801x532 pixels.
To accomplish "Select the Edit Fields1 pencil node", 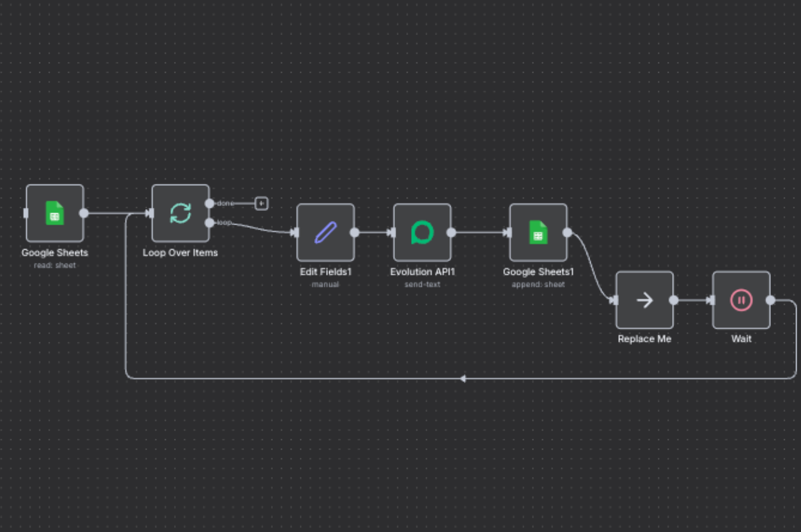I will [x=325, y=232].
